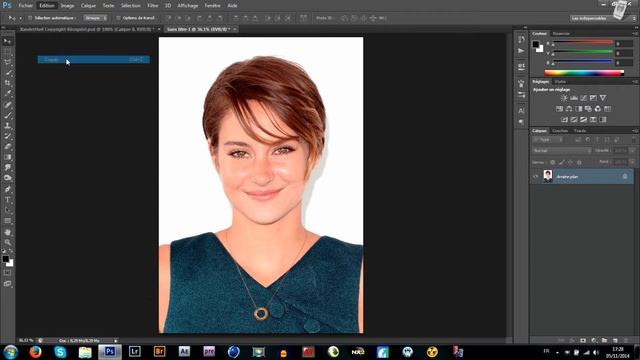Open the Couleur panel options menu
This screenshot has height=360, width=640.
(635, 33)
